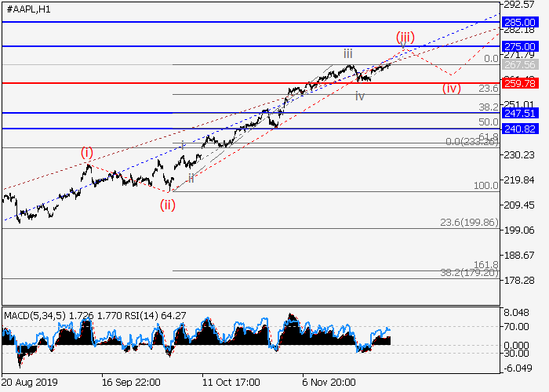Click Fibonacci label 38.2(179.20)
This screenshot has width=549, height=392.
pos(469,273)
